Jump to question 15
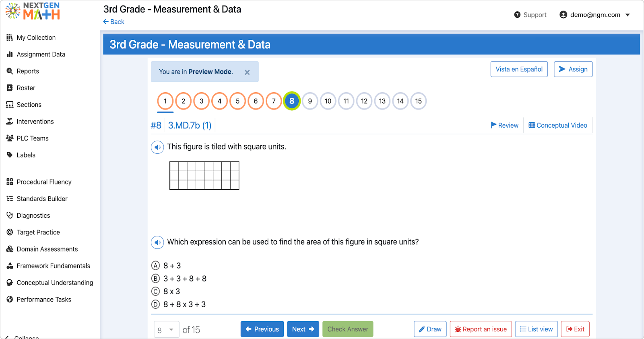The image size is (644, 339). (x=418, y=101)
